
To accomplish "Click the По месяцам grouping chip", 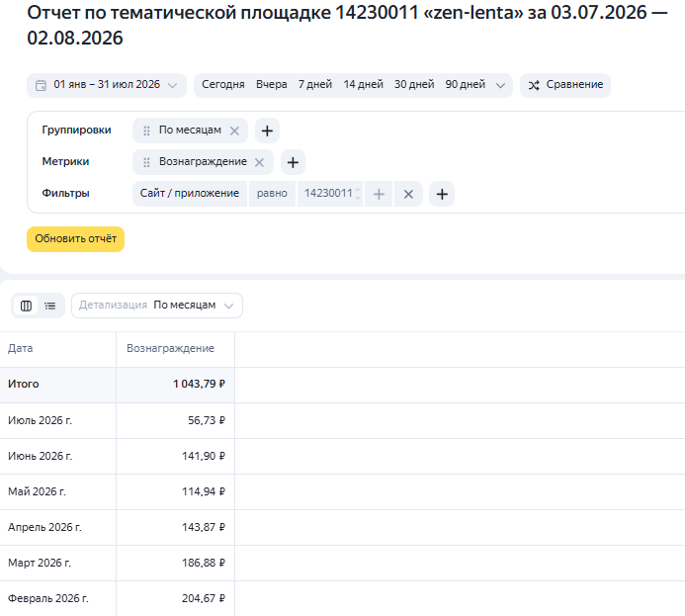I will pos(190,131).
